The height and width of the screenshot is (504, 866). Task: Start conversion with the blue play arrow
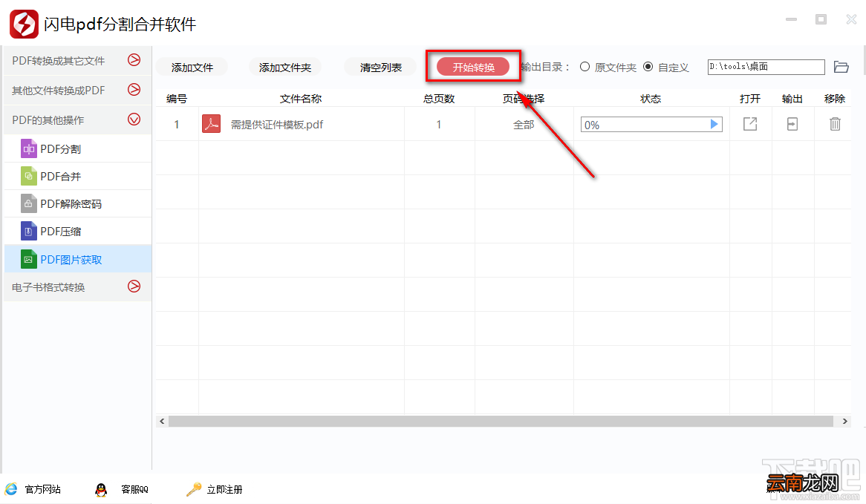(x=714, y=124)
